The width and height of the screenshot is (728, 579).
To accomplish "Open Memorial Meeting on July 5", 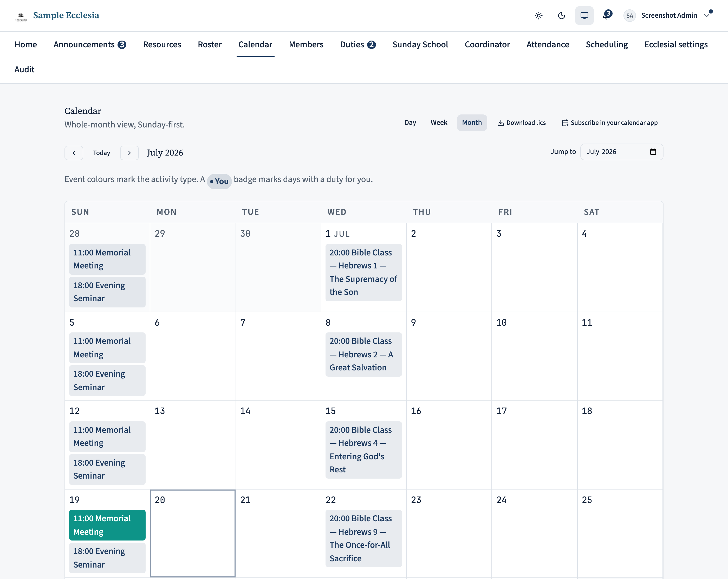I will (107, 348).
